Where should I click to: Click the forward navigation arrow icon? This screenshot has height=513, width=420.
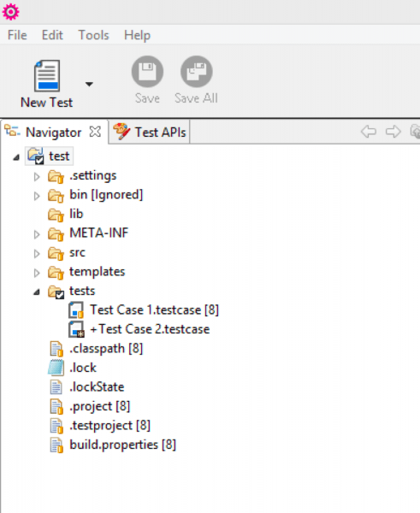tap(393, 132)
